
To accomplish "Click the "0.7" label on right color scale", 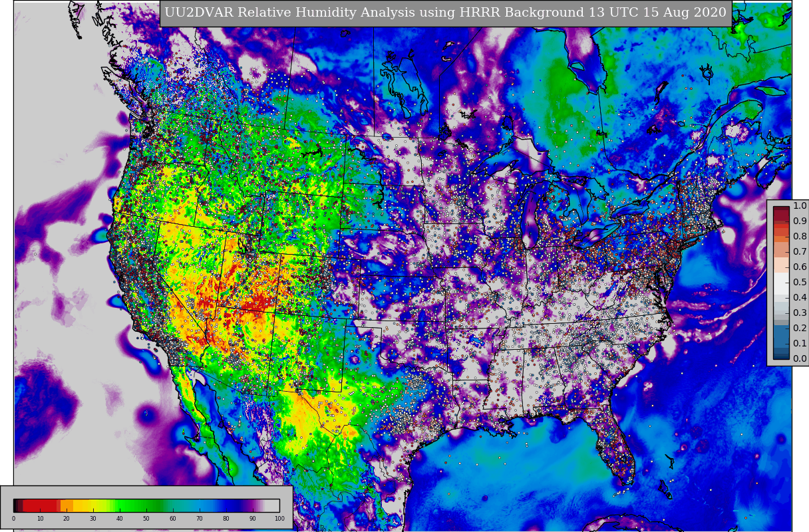I will pyautogui.click(x=800, y=252).
